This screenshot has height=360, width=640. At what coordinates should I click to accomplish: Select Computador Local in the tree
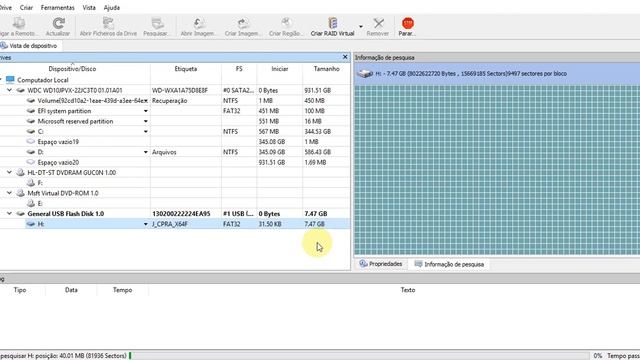coord(42,80)
